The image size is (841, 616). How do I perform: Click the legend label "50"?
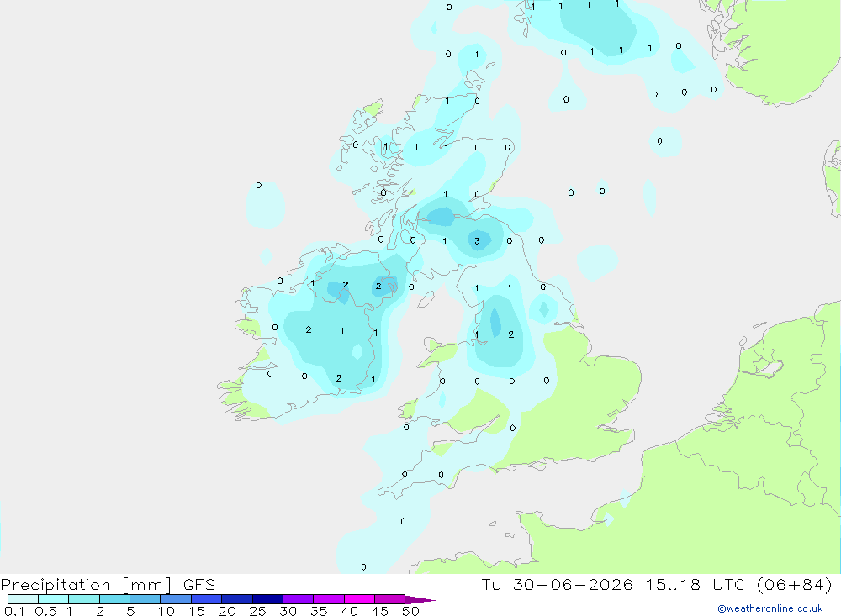(410, 611)
